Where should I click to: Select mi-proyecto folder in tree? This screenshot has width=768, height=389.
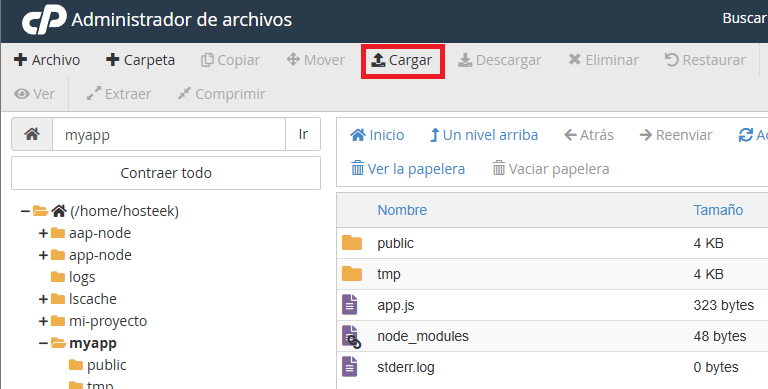pyautogui.click(x=108, y=321)
